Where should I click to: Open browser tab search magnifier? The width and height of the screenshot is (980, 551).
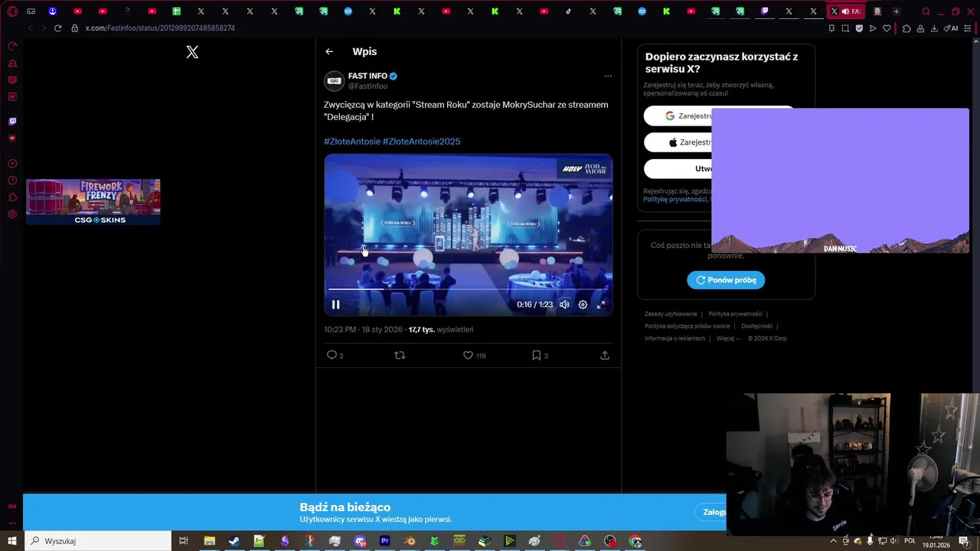pos(926,11)
